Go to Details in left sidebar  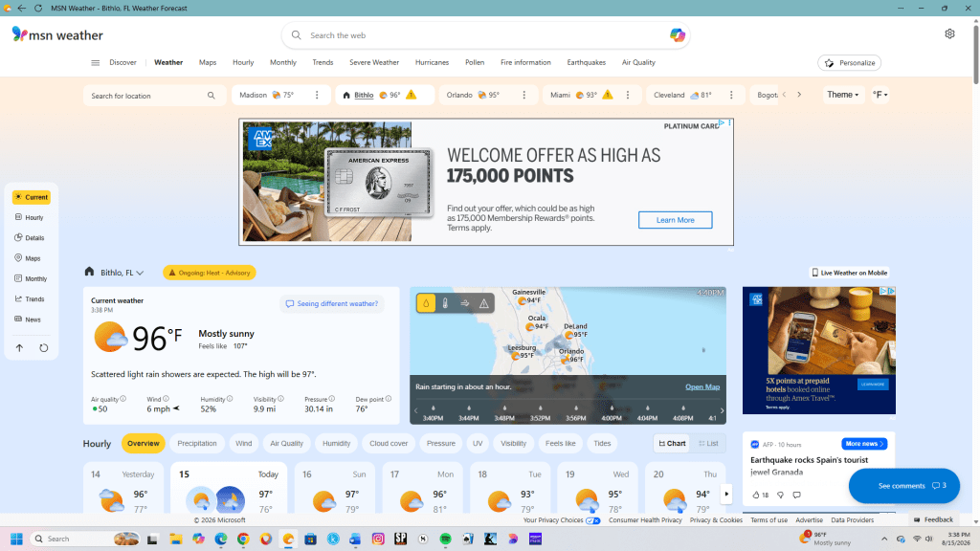(30, 238)
